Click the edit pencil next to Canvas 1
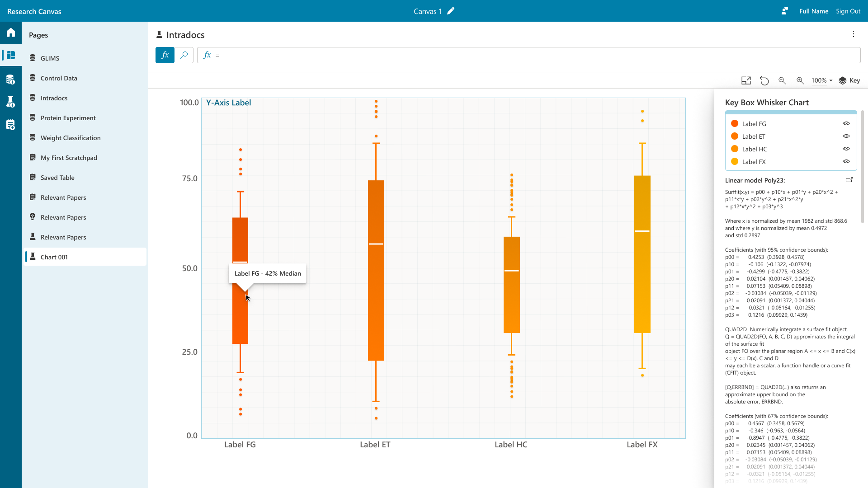 (451, 11)
